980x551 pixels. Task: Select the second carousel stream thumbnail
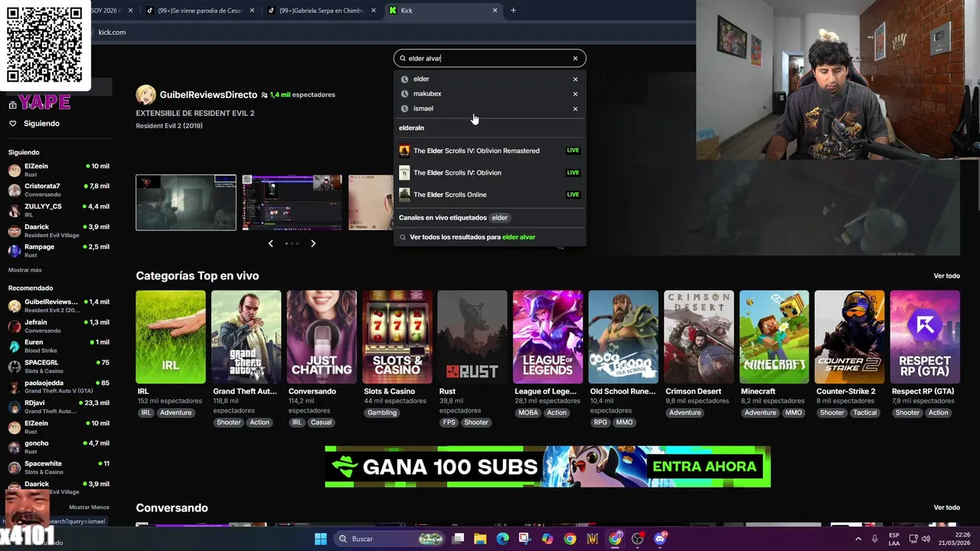(x=292, y=203)
